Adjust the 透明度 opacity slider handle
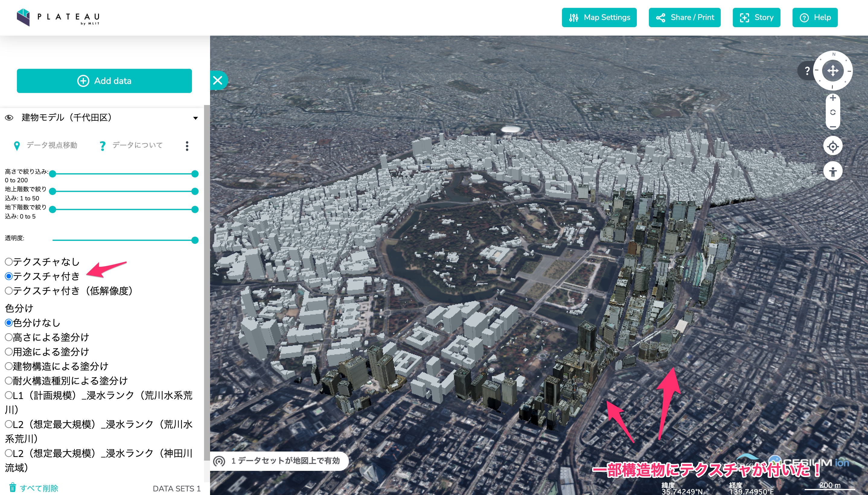Image resolution: width=868 pixels, height=495 pixels. click(x=195, y=240)
